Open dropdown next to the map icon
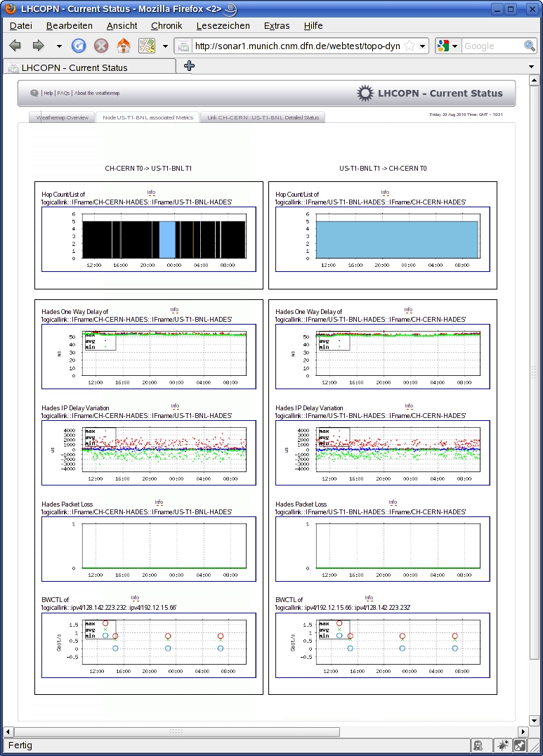543x756 pixels. pyautogui.click(x=165, y=46)
